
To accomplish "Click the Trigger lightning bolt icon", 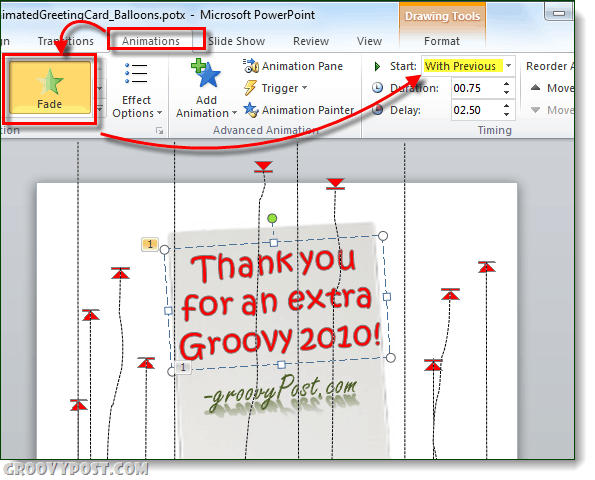I will 250,88.
